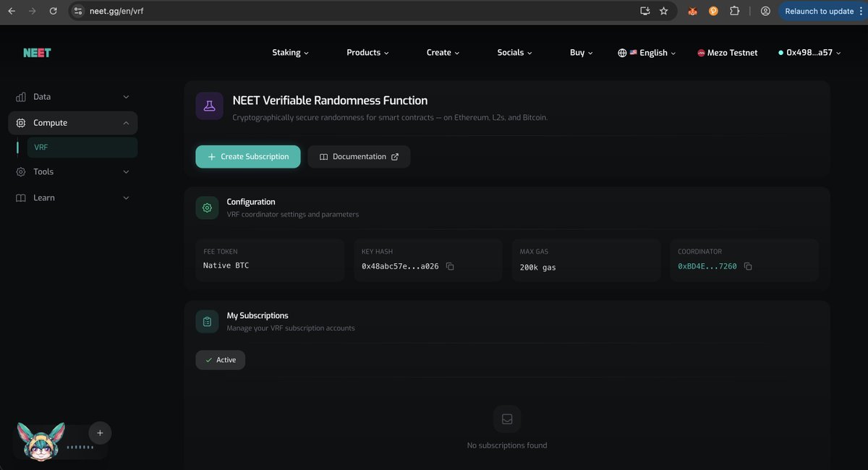Go back with the browser back arrow
Viewport: 868px width, 470px height.
(x=12, y=11)
